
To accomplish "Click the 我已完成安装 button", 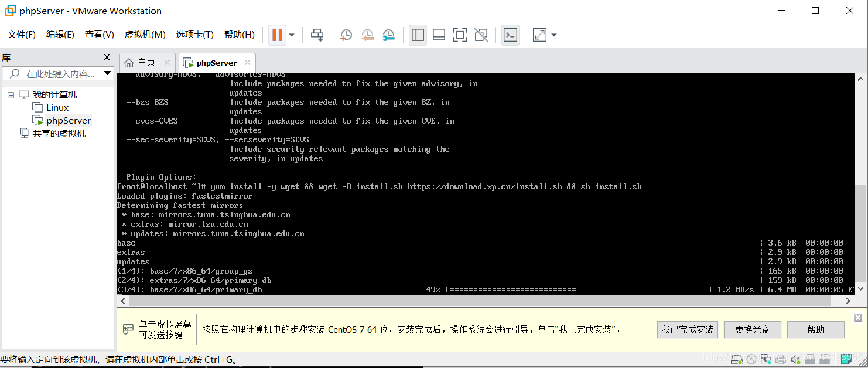I will coord(687,329).
